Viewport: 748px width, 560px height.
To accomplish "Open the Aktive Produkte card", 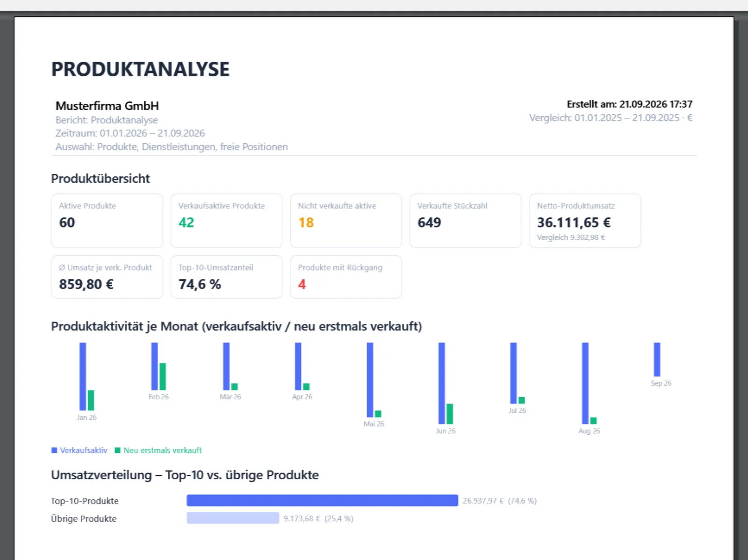I will click(107, 221).
